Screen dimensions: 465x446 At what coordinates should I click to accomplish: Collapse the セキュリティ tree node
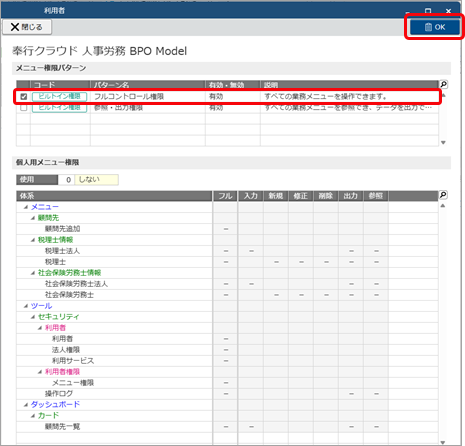tap(33, 317)
